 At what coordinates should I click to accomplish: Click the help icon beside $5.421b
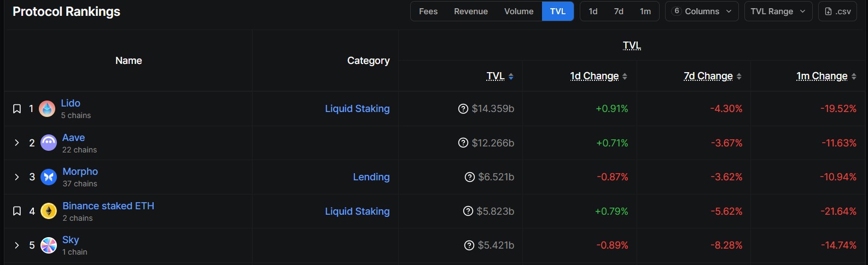(x=469, y=245)
